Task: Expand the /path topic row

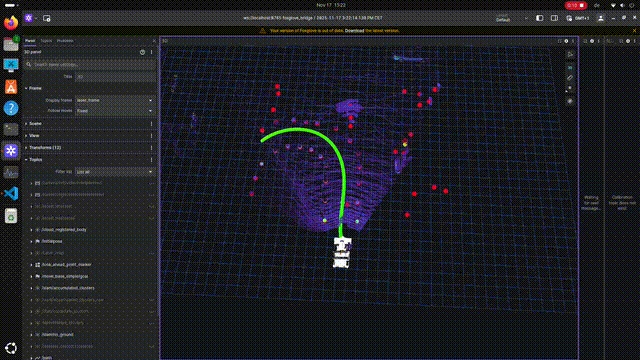Action: pyautogui.click(x=31, y=358)
